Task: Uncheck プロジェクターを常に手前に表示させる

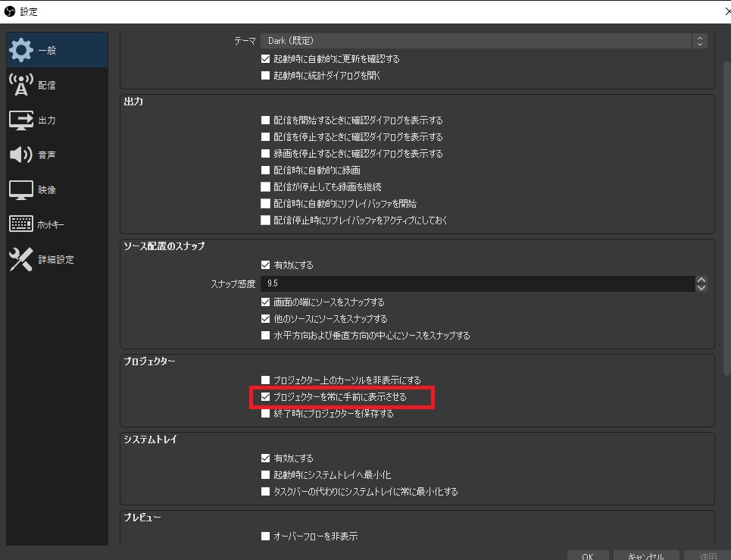Action: [266, 397]
